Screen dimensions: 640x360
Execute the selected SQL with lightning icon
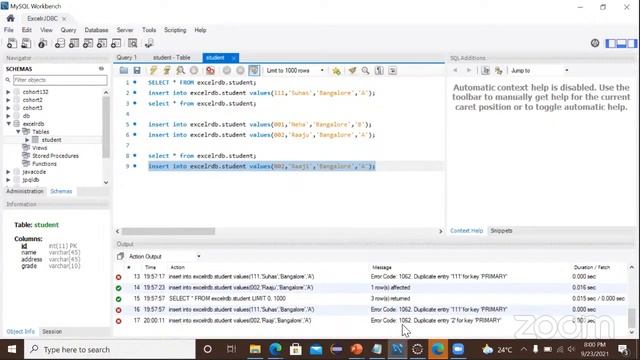[153, 71]
